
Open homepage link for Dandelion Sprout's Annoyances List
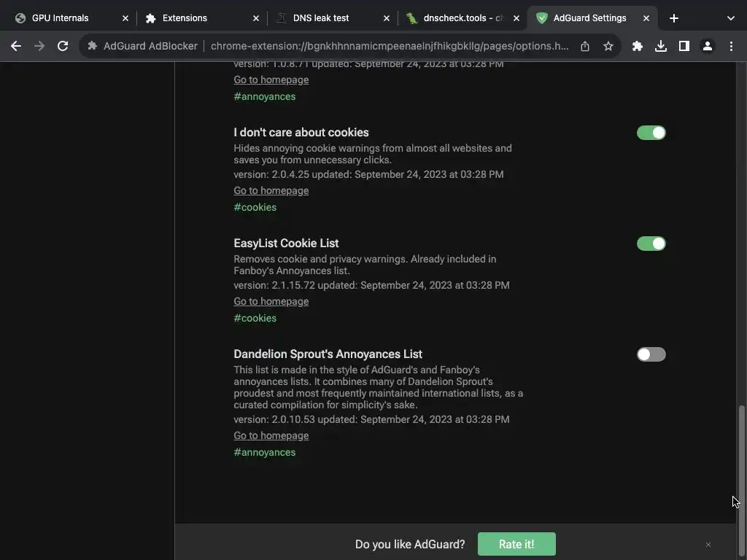[271, 436]
